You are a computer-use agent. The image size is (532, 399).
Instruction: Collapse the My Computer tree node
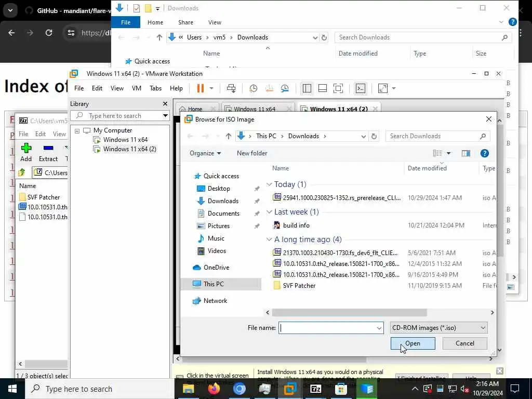[77, 130]
